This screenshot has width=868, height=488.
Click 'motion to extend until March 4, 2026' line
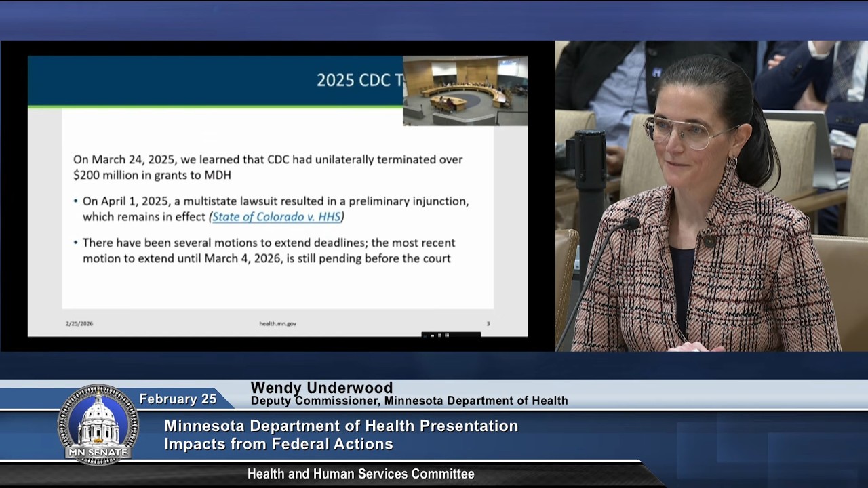click(267, 258)
